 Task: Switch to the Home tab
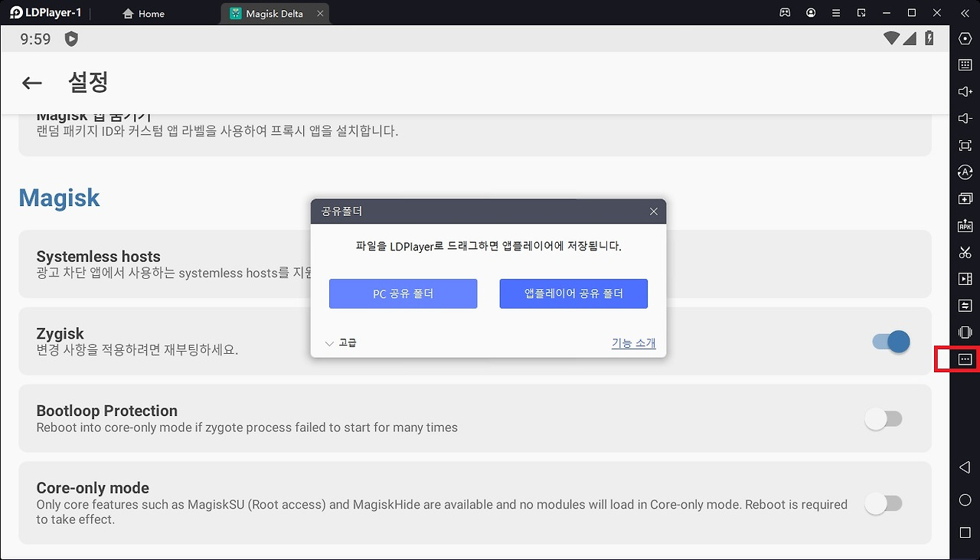click(x=143, y=13)
